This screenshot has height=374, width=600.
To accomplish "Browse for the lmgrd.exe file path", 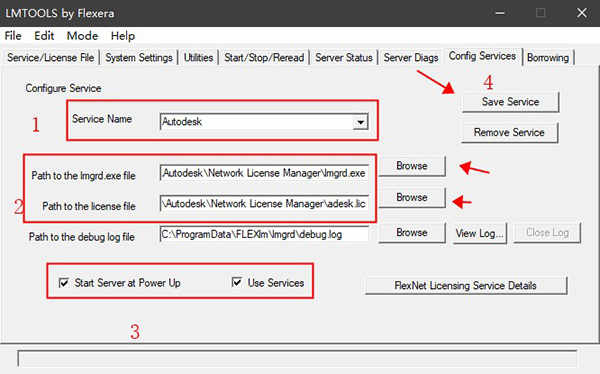I will tap(412, 166).
